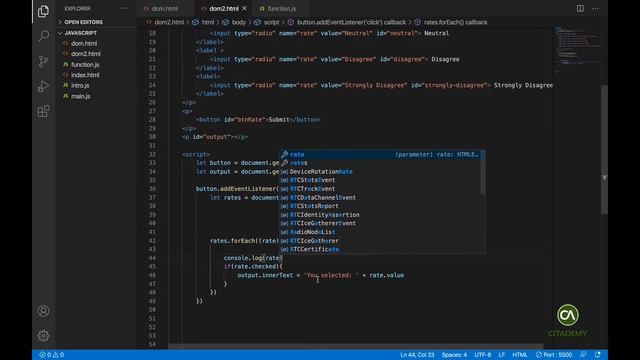This screenshot has width=640, height=360.
Task: Click the feedback icon in the status bar
Action: click(x=583, y=355)
